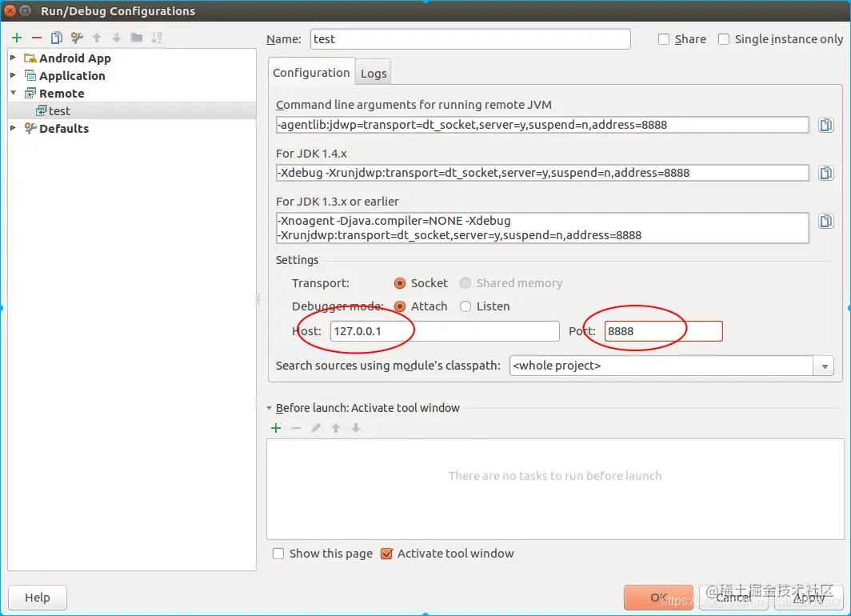This screenshot has width=851, height=616.
Task: Select Attach debugger mode
Action: (x=400, y=306)
